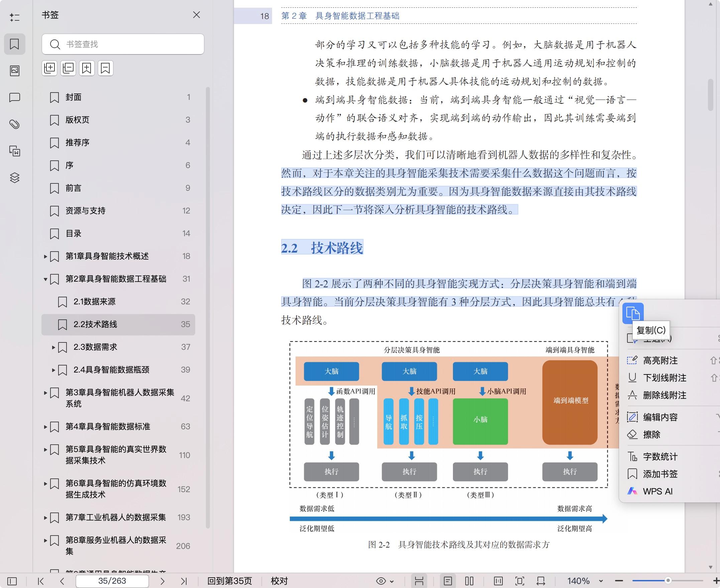
Task: Open the comments panel icon in sidebar
Action: (x=15, y=98)
